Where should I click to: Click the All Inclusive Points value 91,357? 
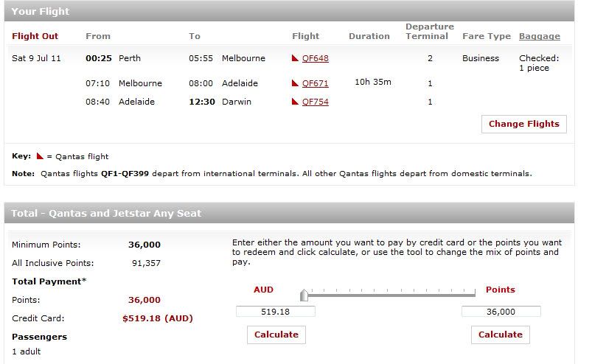(x=146, y=263)
